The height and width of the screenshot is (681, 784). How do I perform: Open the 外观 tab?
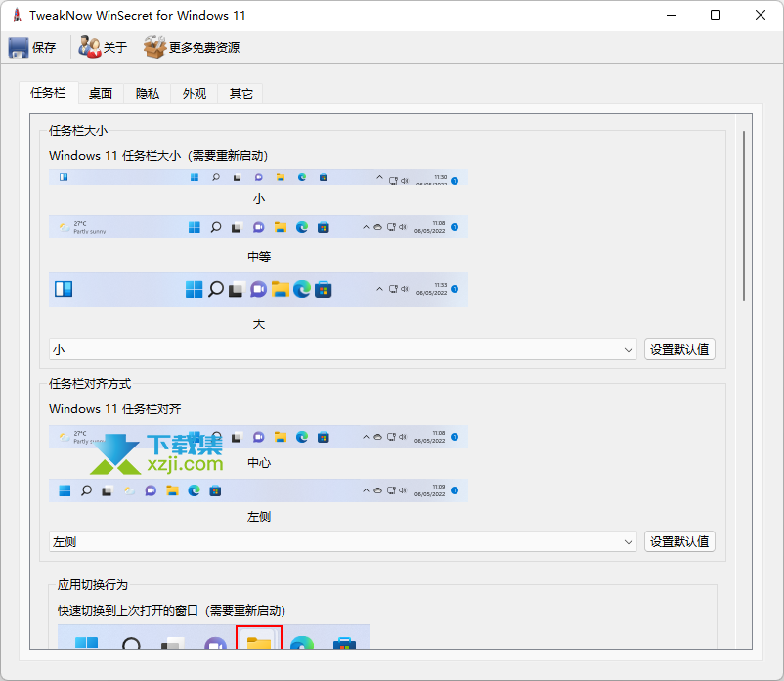coord(194,94)
